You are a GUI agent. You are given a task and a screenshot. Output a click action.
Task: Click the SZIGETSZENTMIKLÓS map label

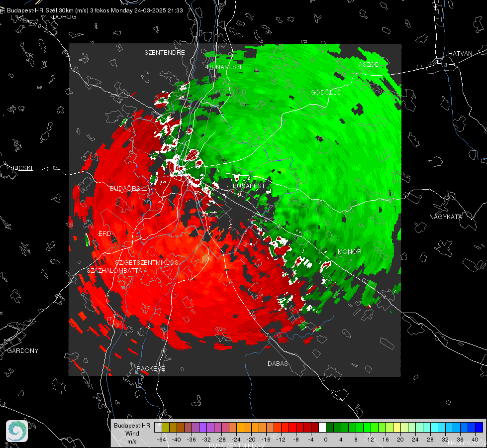point(147,262)
